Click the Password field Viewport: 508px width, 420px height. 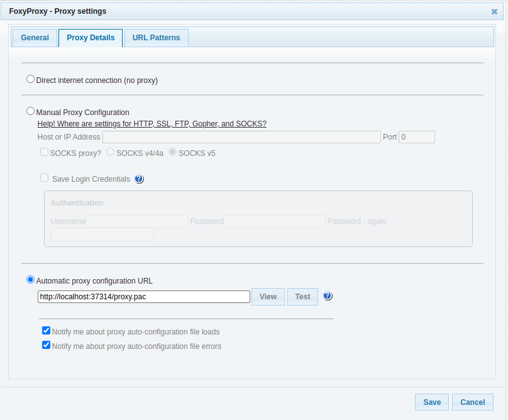(x=274, y=221)
